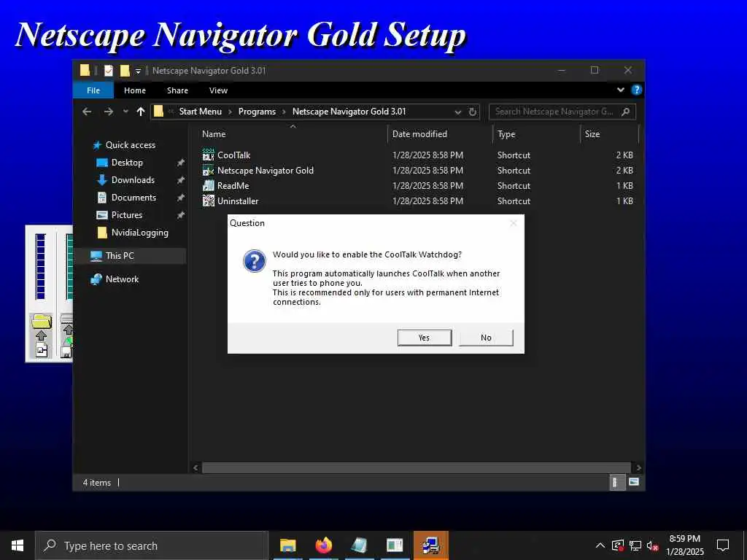This screenshot has height=560, width=747.
Task: Click the Uninstaller file name
Action: click(x=238, y=201)
